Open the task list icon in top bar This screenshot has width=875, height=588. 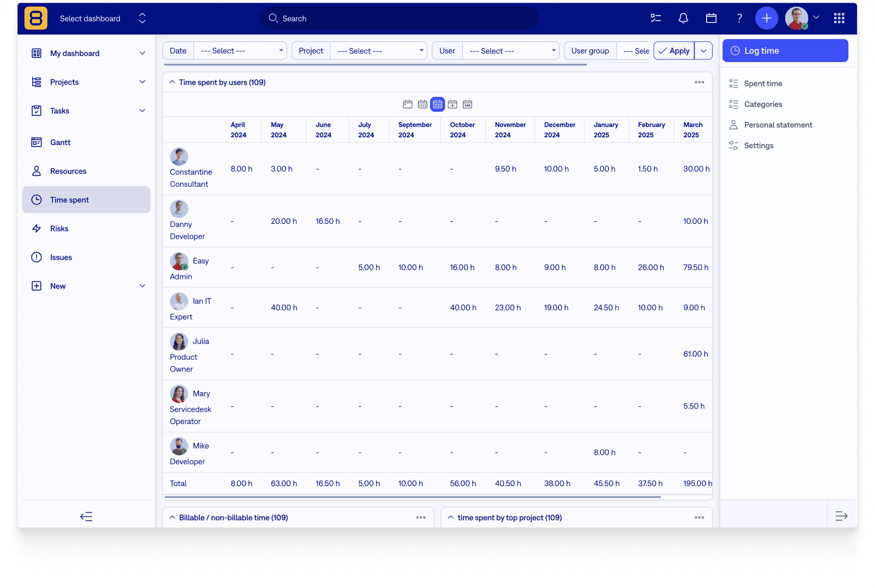[656, 18]
